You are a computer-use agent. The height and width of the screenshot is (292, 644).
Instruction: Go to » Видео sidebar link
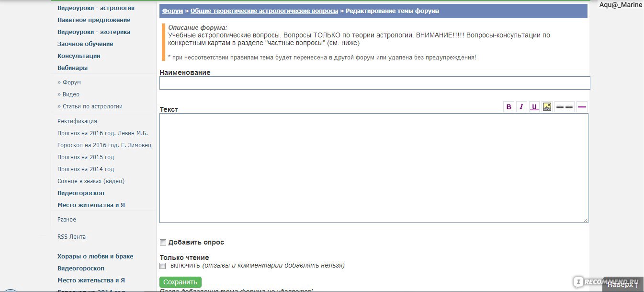pyautogui.click(x=68, y=94)
